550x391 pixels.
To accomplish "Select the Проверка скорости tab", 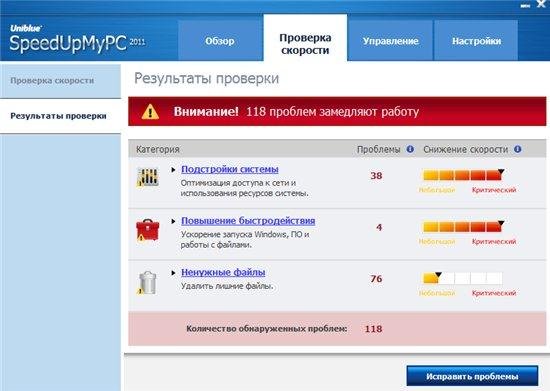I will point(305,38).
